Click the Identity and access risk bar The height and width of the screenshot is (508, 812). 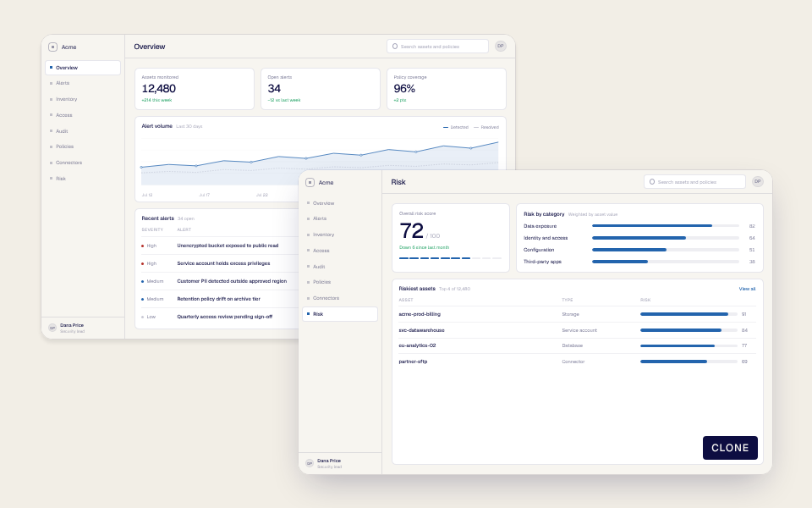click(x=666, y=238)
